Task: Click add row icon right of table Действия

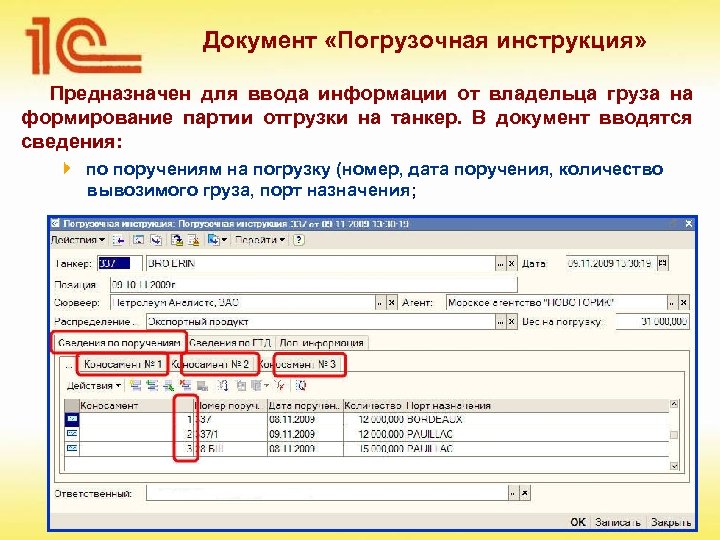Action: coord(135,386)
